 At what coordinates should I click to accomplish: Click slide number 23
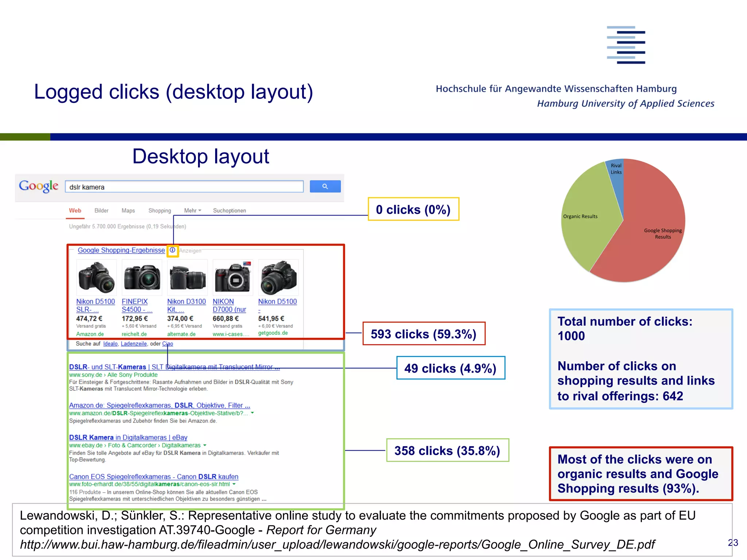(733, 542)
